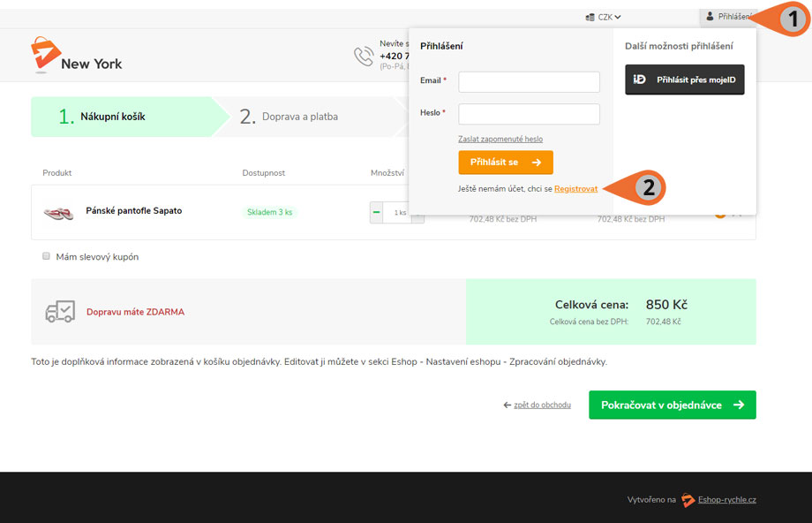Screen dimensions: 812x523
Task: Select the Nákupní košík step tab
Action: (130, 117)
